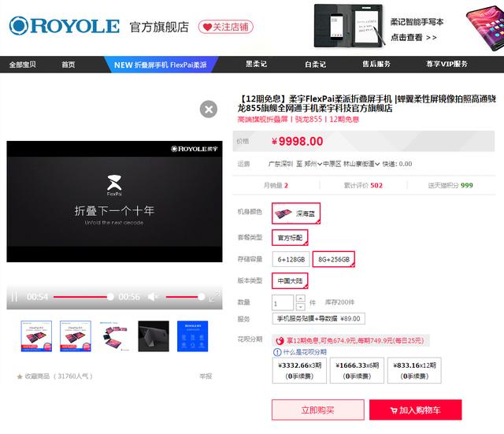Open 售后服务 in the nav bar

click(x=376, y=65)
